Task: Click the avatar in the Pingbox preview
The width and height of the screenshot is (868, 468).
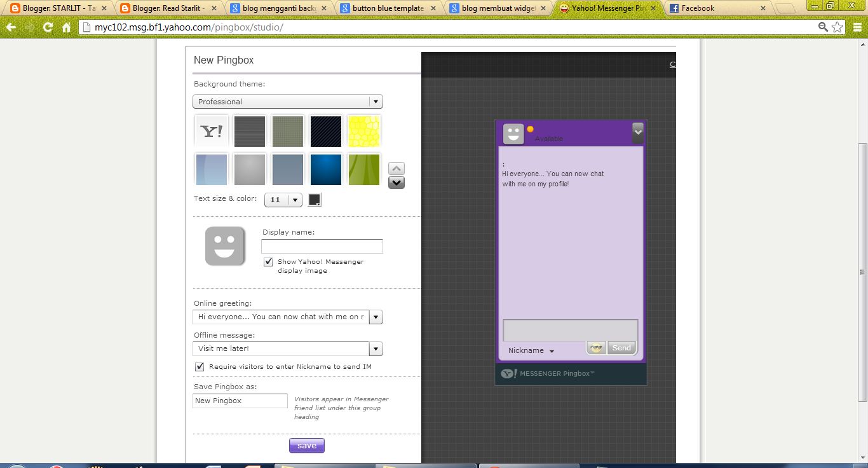Action: (x=513, y=134)
